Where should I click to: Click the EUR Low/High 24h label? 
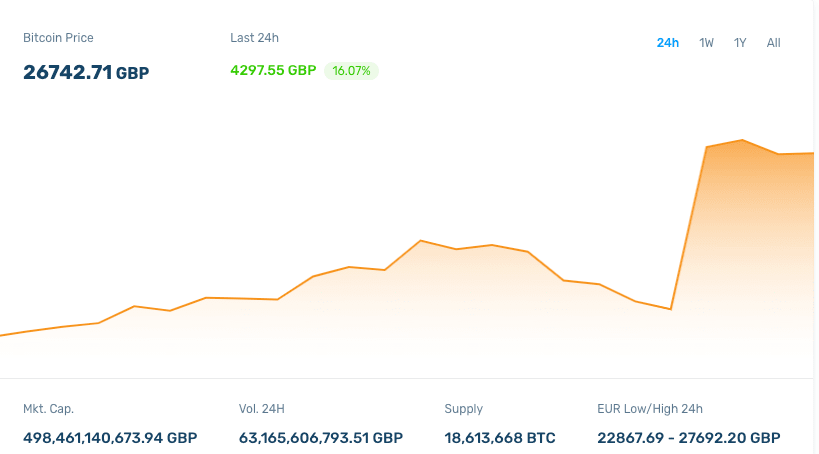point(649,409)
